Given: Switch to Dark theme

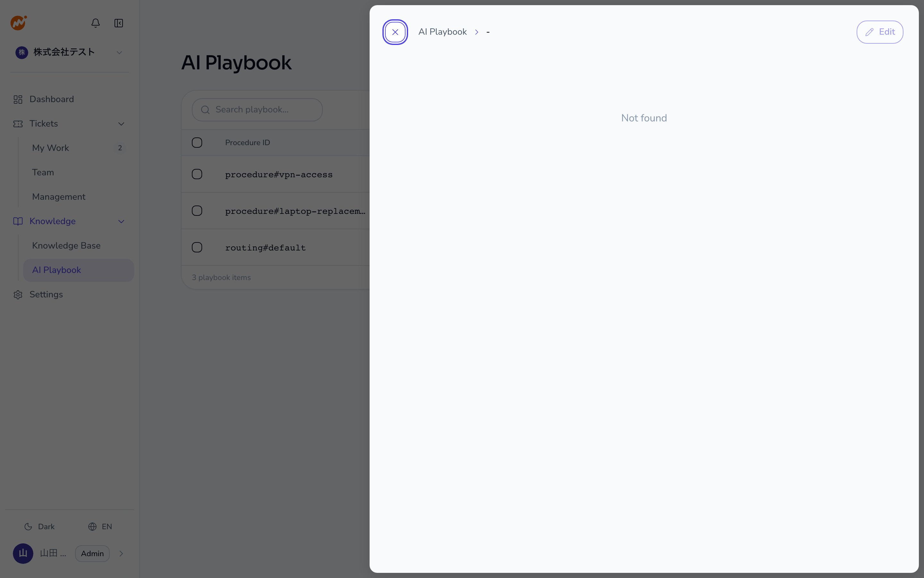Looking at the screenshot, I should 39,527.
